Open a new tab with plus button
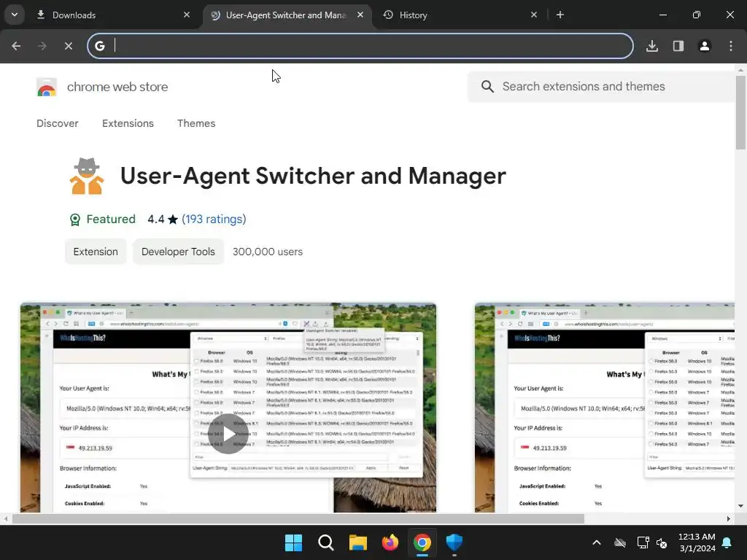Image resolution: width=747 pixels, height=560 pixels. point(560,15)
